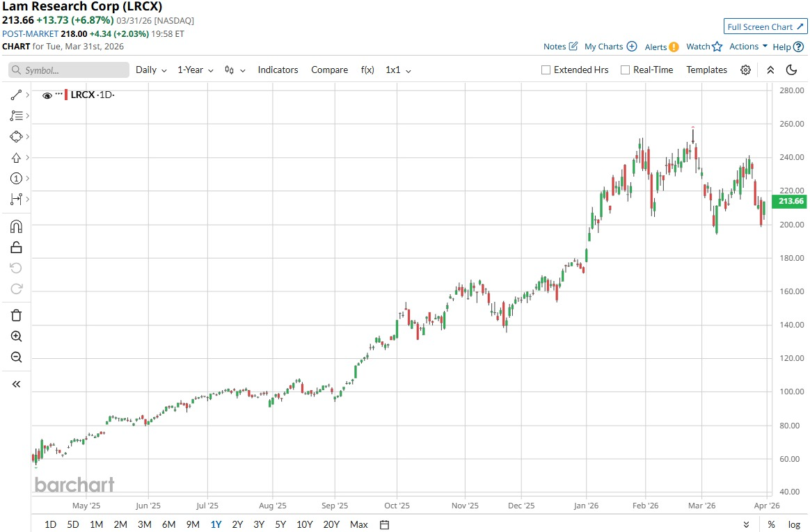The width and height of the screenshot is (810, 532).
Task: Expand the 1-Year period dropdown
Action: coord(195,70)
